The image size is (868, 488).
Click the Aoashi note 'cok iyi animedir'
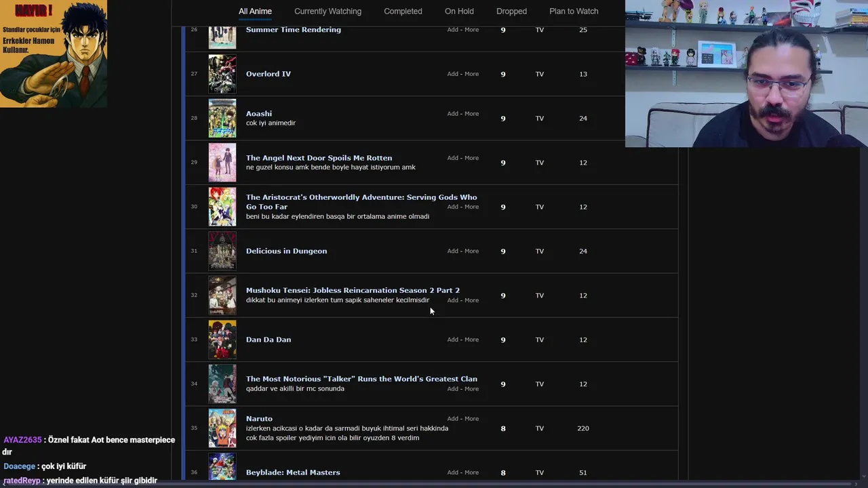pyautogui.click(x=271, y=123)
